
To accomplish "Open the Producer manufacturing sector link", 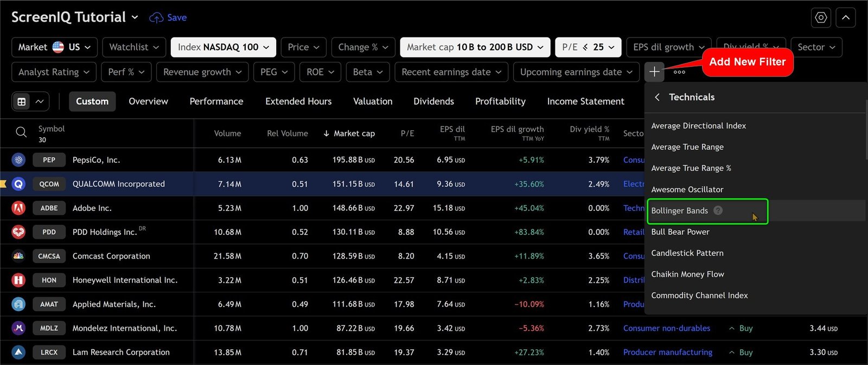I will click(x=667, y=352).
